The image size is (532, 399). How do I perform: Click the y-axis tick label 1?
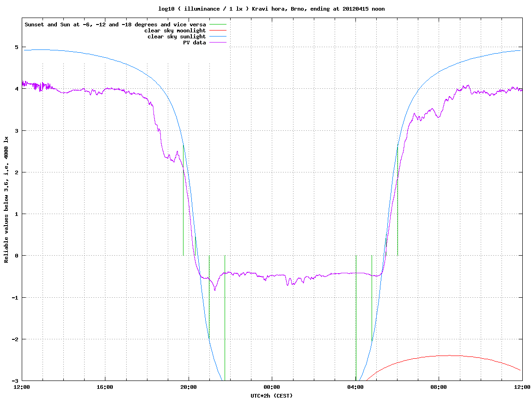pyautogui.click(x=17, y=214)
